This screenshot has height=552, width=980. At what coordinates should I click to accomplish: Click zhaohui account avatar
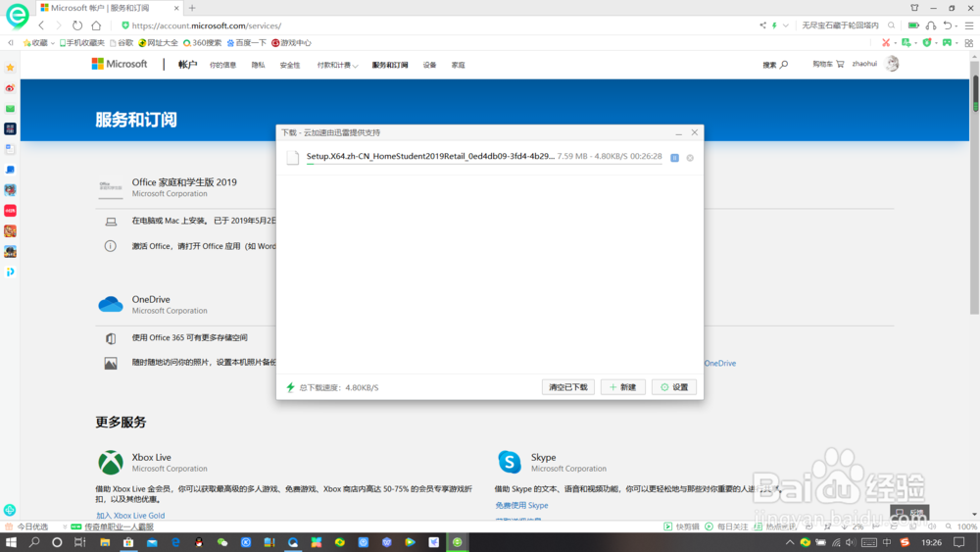tap(892, 64)
